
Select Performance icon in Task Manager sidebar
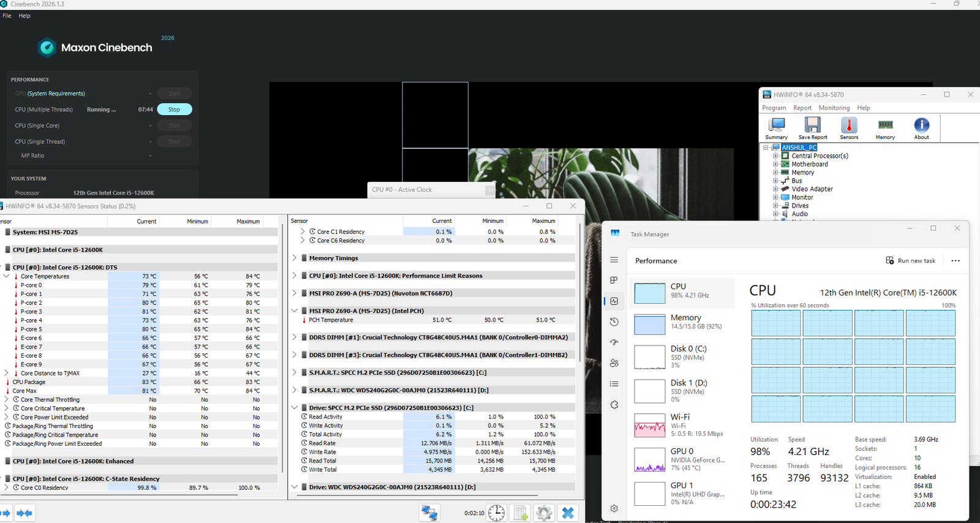(614, 301)
